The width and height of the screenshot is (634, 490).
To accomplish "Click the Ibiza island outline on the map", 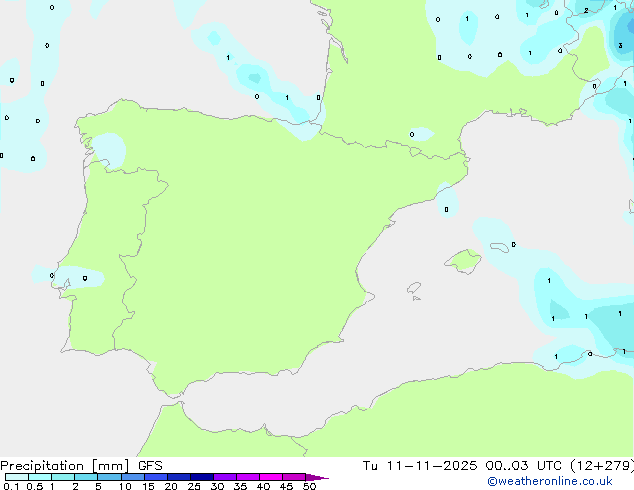I will [x=414, y=288].
